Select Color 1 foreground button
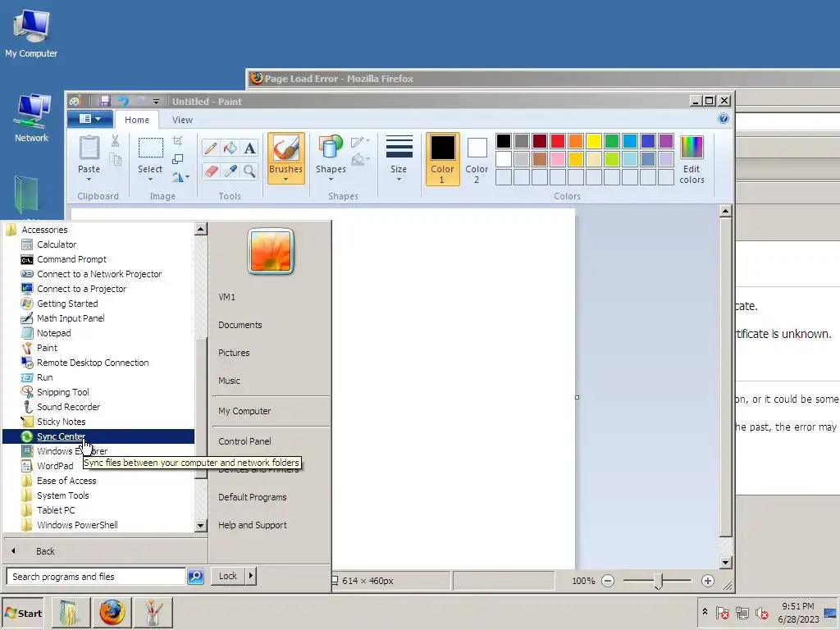Viewport: 840px width, 630px height. tap(442, 159)
